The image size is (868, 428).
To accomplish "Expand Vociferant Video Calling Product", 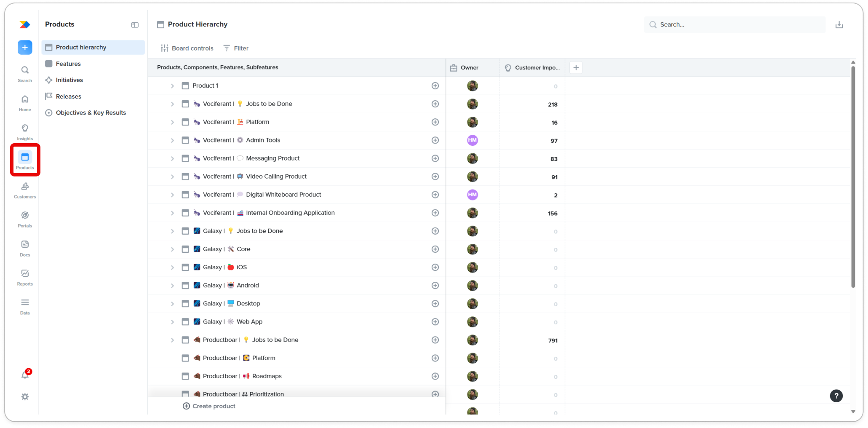I will [x=172, y=177].
